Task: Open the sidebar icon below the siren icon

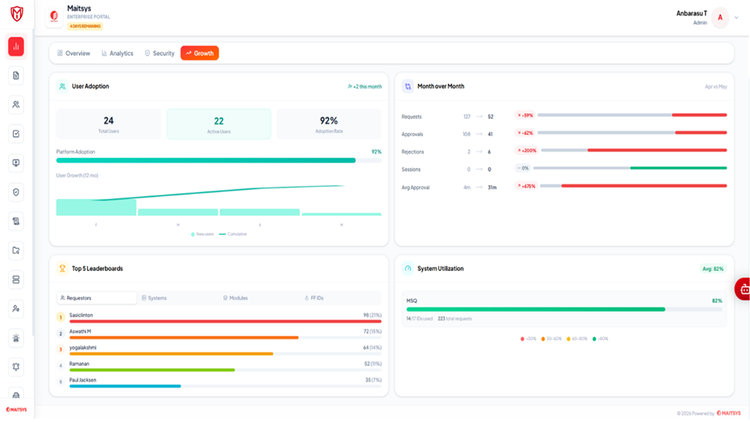Action: (16, 367)
